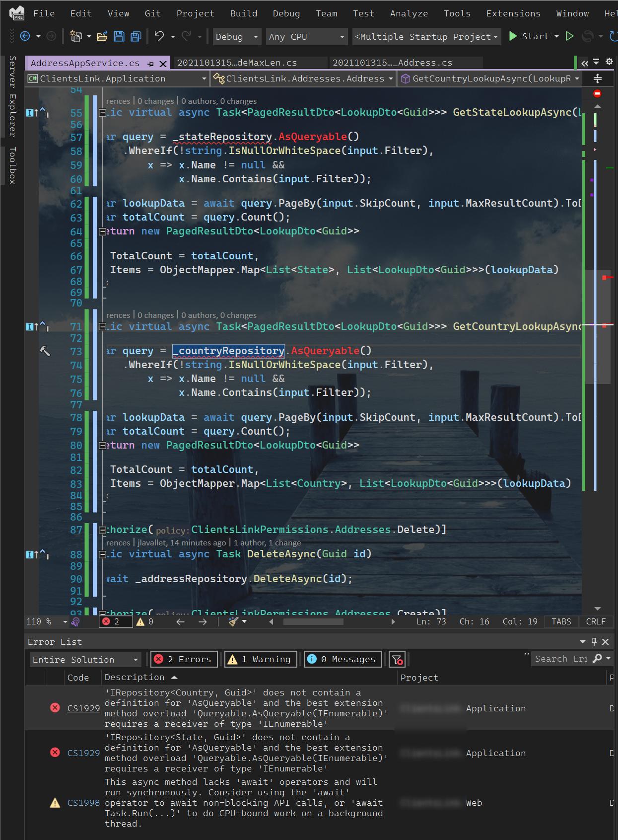Toggle the 0 Messages filter
This screenshot has height=840, width=618.
tap(343, 659)
